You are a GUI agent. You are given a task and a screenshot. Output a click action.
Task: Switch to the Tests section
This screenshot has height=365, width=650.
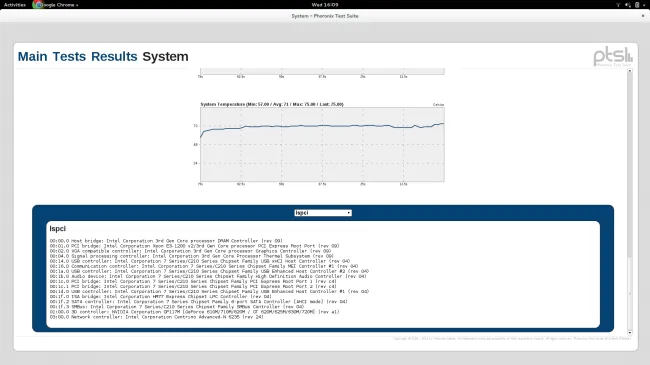coord(69,56)
